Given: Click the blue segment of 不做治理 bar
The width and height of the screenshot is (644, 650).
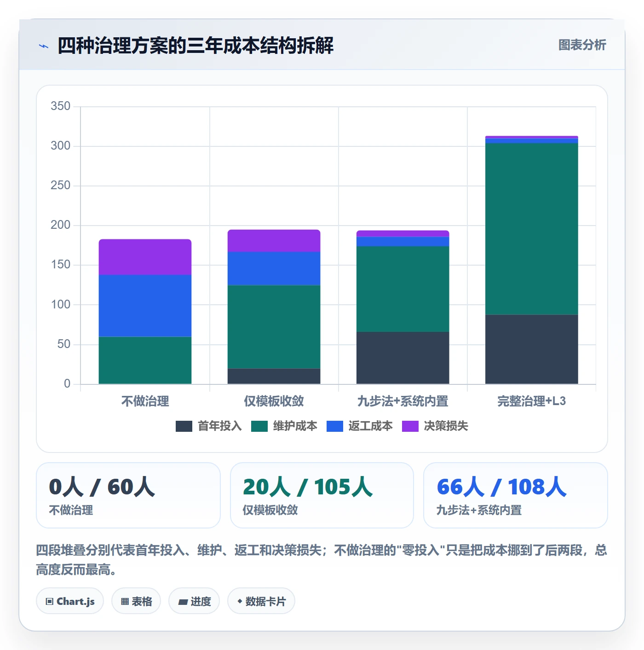Looking at the screenshot, I should click(x=145, y=306).
